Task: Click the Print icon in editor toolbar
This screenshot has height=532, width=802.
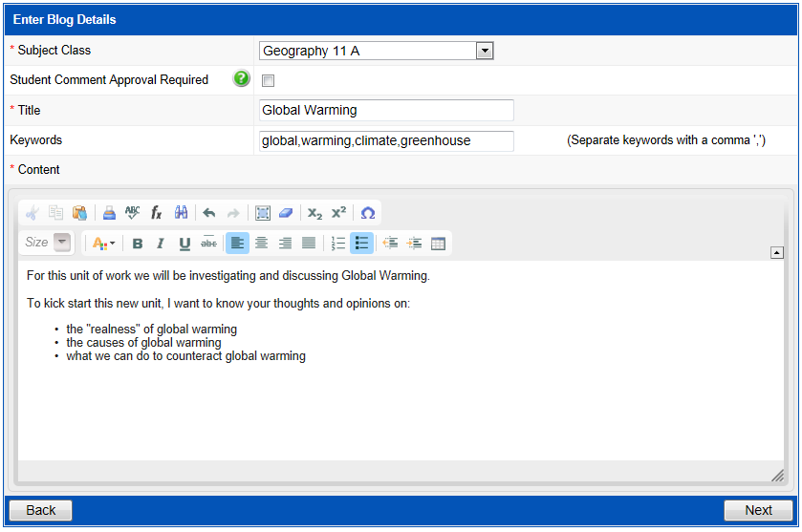Action: point(109,213)
